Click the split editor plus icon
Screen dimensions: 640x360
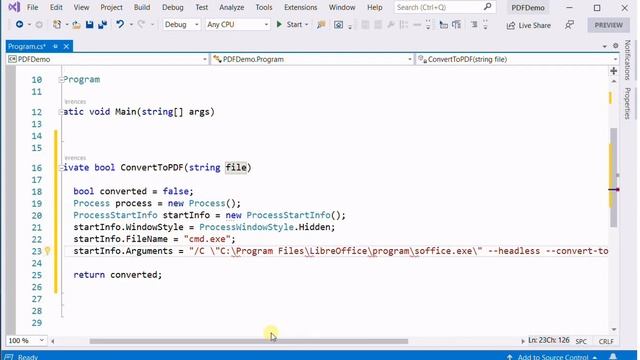pos(613,71)
